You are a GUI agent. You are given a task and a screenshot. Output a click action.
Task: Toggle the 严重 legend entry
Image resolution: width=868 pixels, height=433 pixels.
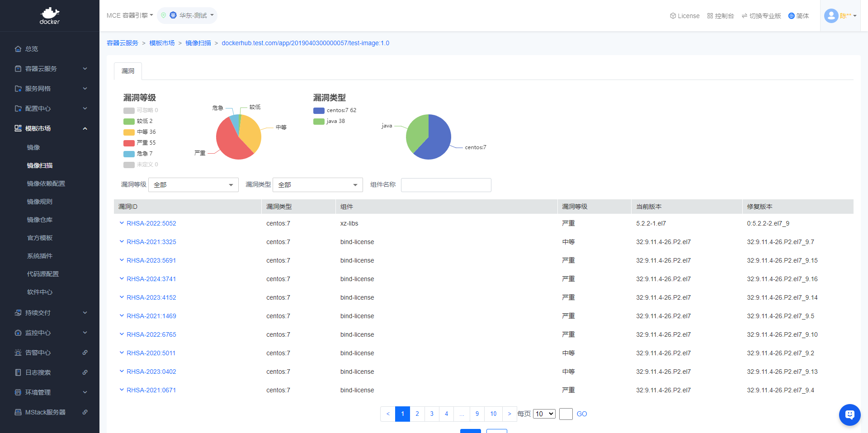click(x=139, y=143)
